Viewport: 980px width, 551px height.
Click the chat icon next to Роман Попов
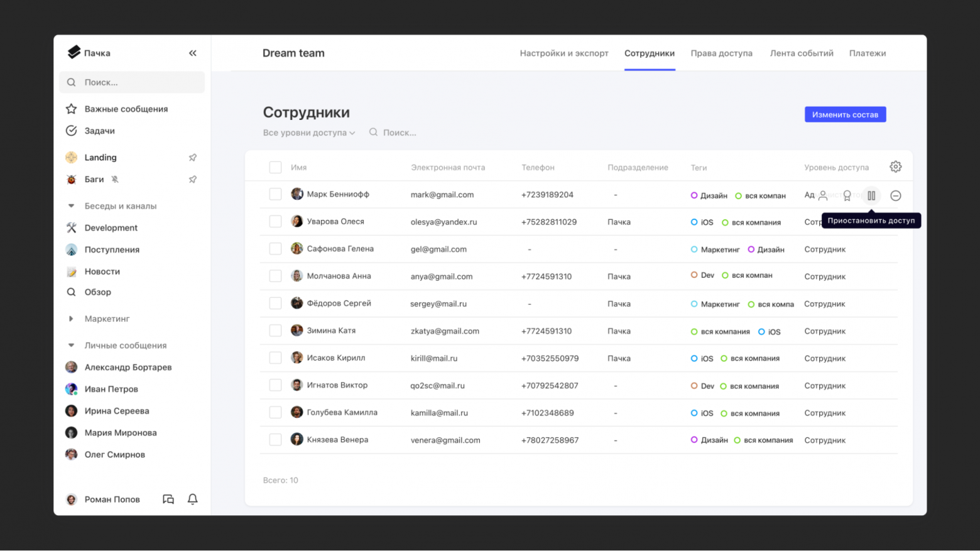tap(168, 499)
